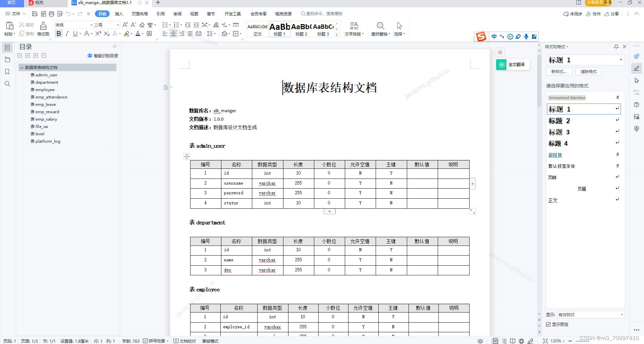Click bulleted list icon
The width and height of the screenshot is (644, 344).
pos(165,25)
